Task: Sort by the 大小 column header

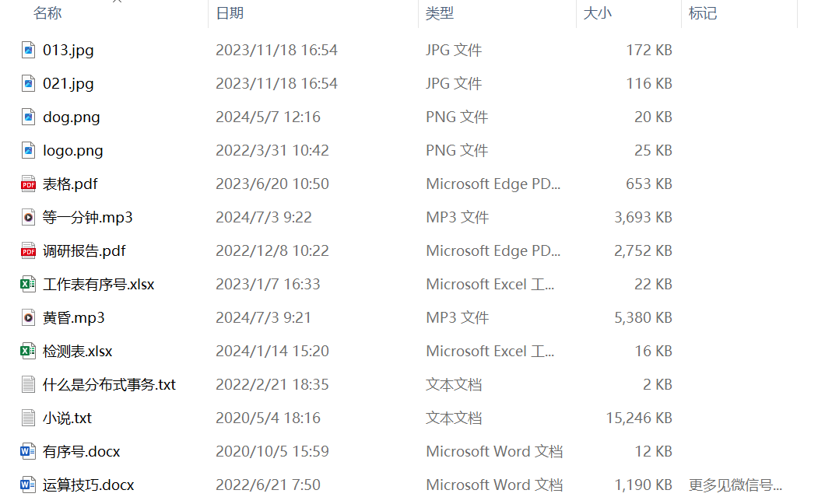Action: point(598,13)
